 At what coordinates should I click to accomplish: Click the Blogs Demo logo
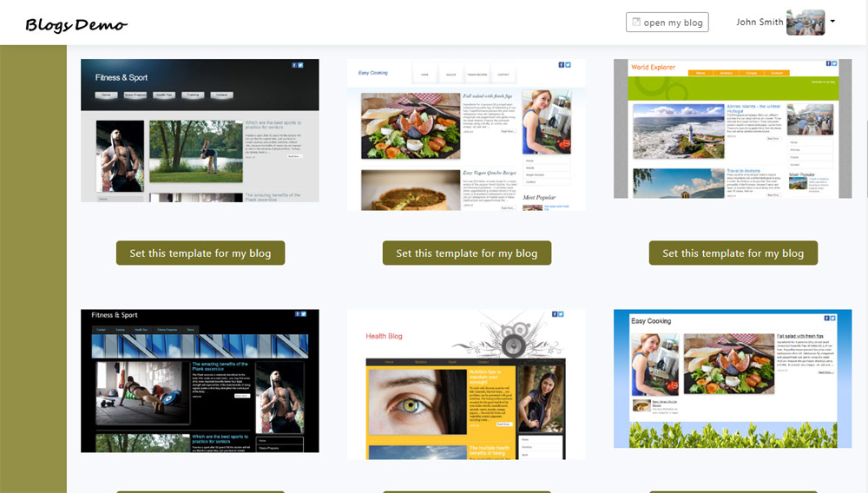[x=76, y=24]
